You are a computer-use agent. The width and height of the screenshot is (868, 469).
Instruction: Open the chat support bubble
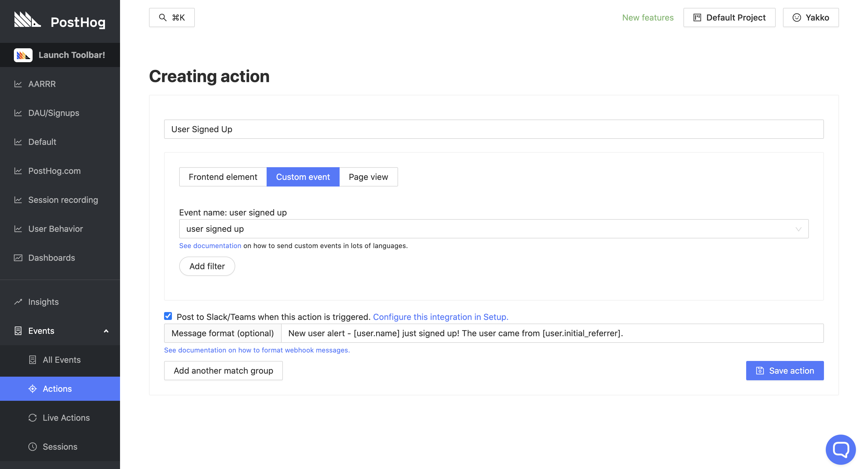click(841, 449)
